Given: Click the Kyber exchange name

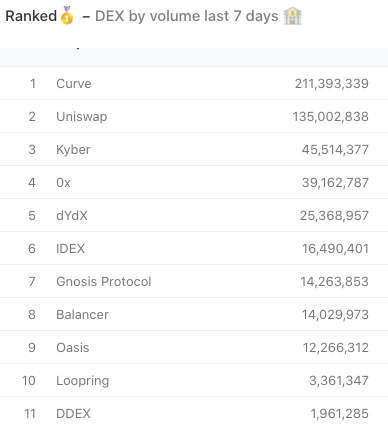Looking at the screenshot, I should point(73,149).
